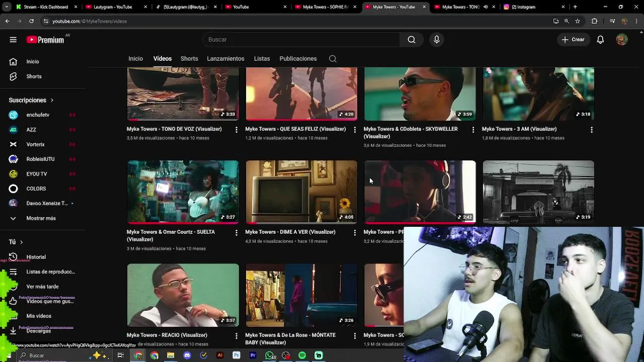Image resolution: width=644 pixels, height=362 pixels.
Task: Open Chrome three-dot menu
Action: pos(636,21)
